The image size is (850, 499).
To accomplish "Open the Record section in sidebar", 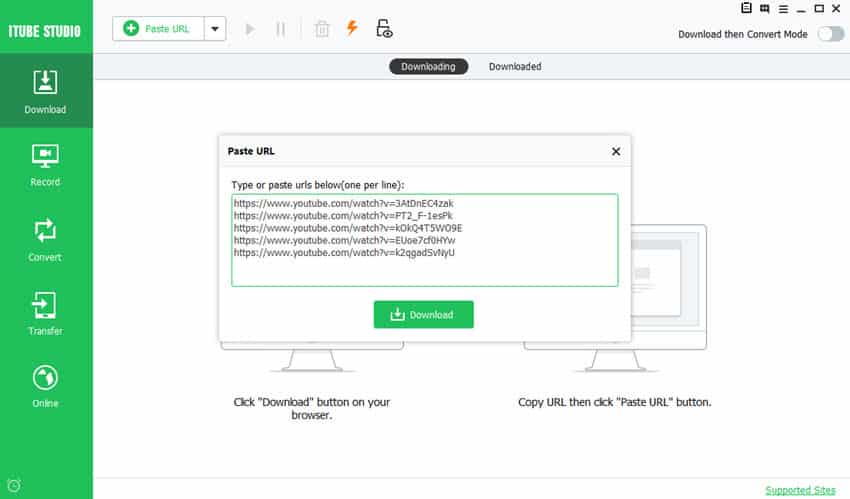I will 46,165.
